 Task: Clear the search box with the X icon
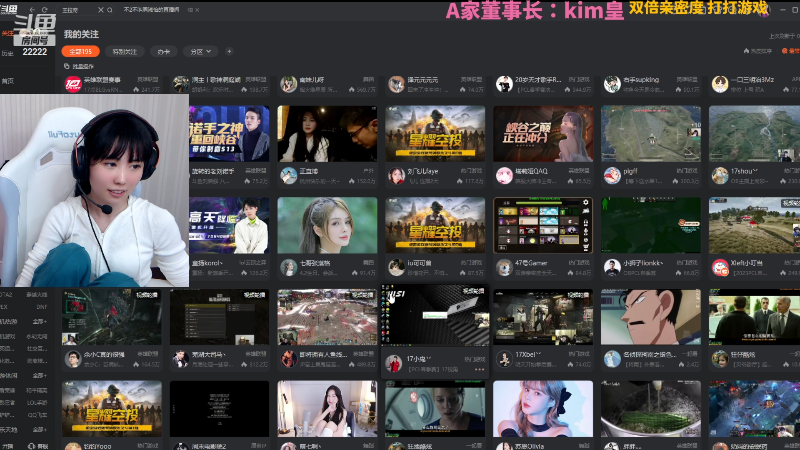(x=101, y=10)
